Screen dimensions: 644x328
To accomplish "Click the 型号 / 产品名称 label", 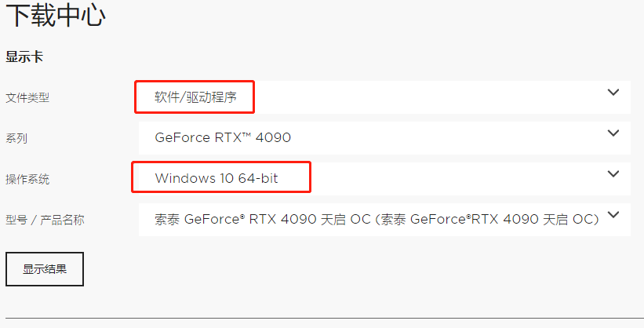I will (45, 220).
